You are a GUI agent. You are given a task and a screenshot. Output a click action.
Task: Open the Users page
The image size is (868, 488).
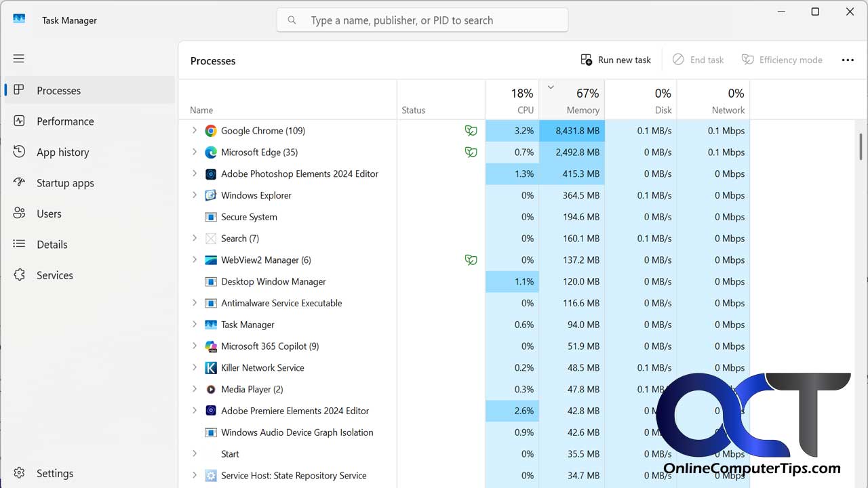coord(90,213)
